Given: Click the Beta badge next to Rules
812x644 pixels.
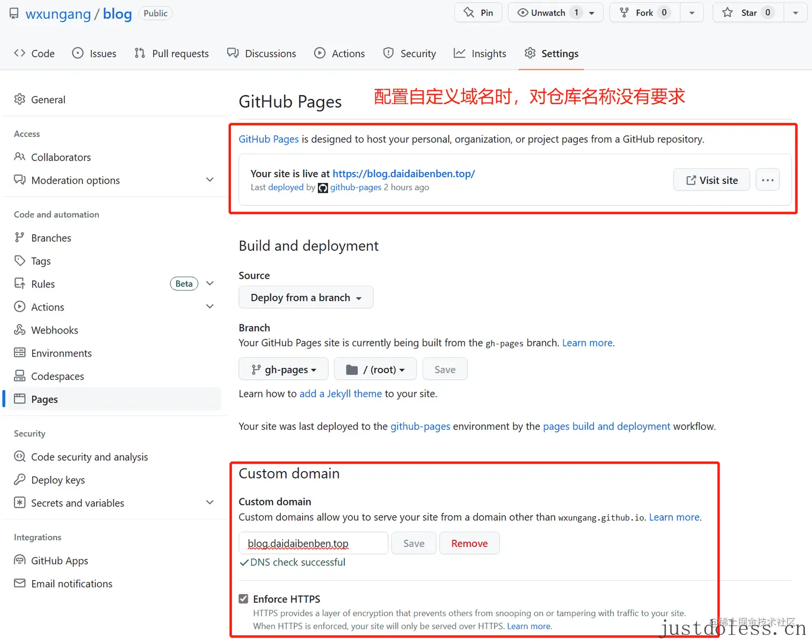Looking at the screenshot, I should [184, 283].
